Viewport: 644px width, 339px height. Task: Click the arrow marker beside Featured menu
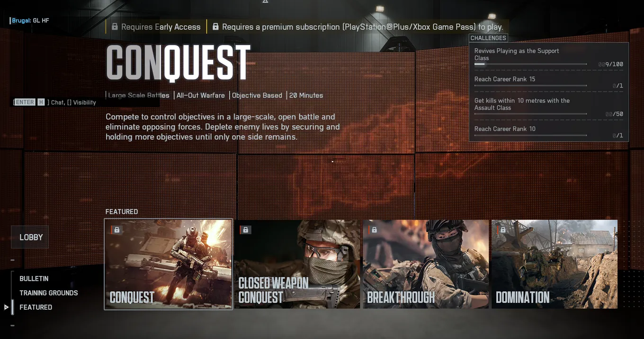pos(7,307)
